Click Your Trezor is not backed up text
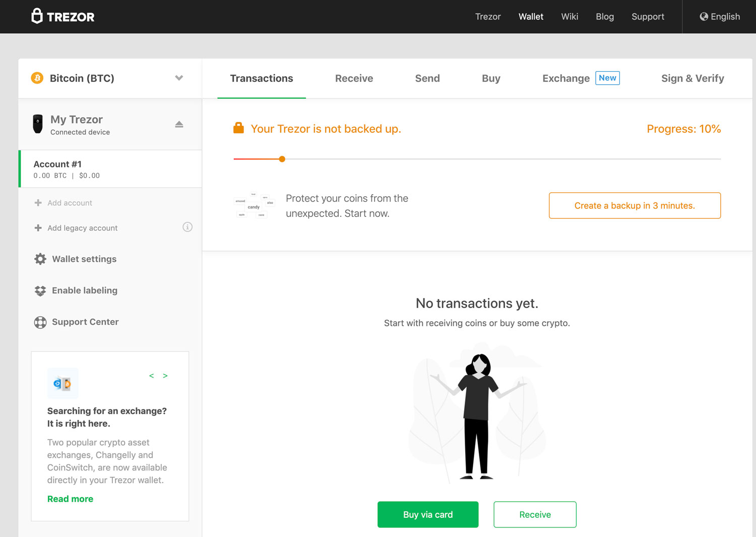Image resolution: width=756 pixels, height=537 pixels. [326, 129]
